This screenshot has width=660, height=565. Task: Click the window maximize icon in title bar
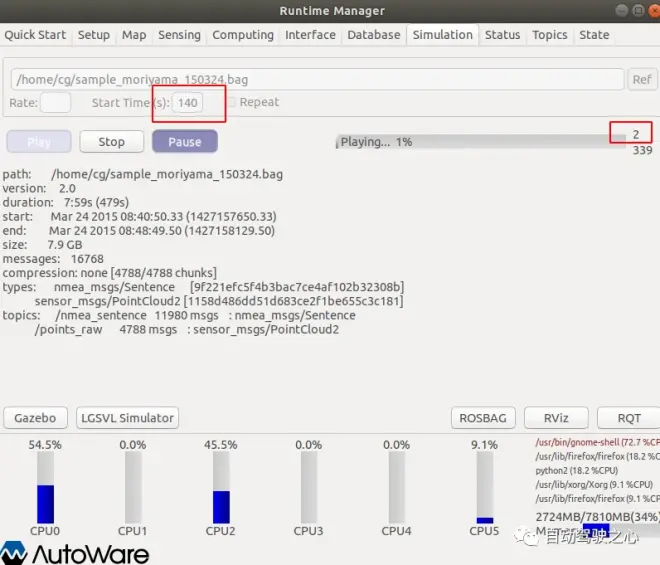pos(638,11)
